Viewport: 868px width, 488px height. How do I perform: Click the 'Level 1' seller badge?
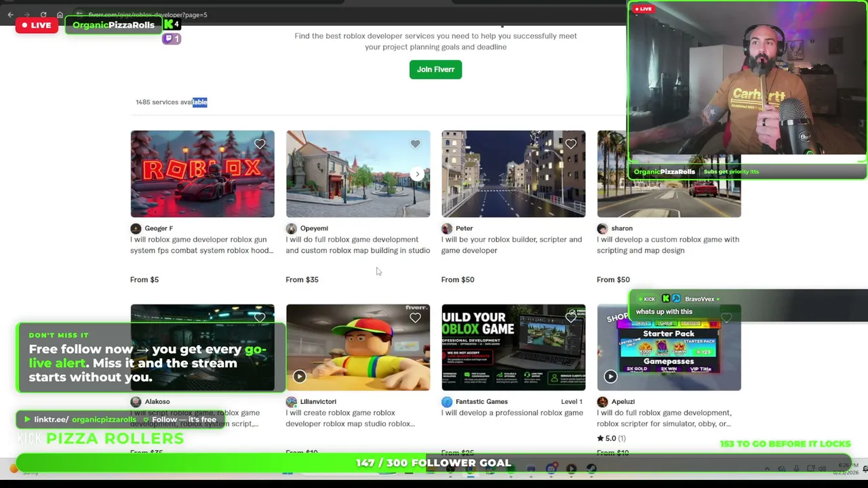click(572, 402)
